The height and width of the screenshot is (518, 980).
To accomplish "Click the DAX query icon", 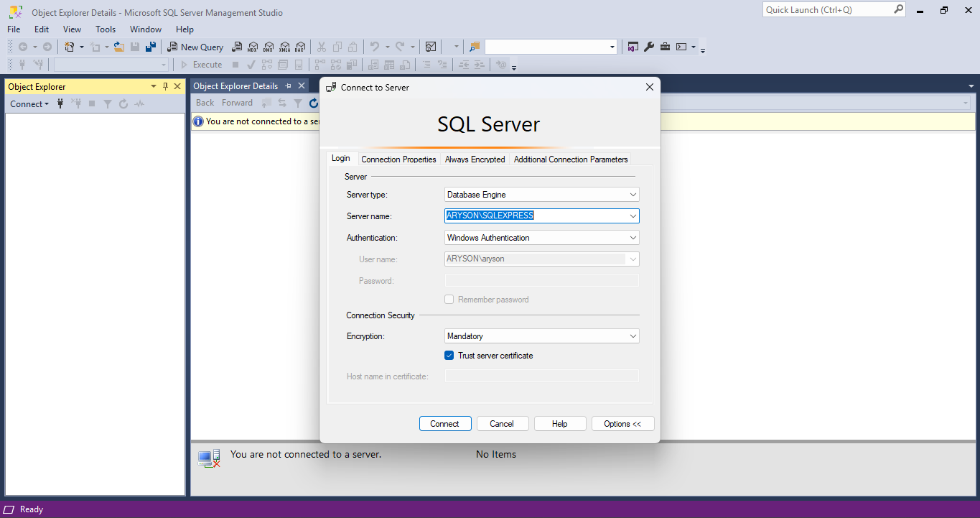I will coord(300,47).
